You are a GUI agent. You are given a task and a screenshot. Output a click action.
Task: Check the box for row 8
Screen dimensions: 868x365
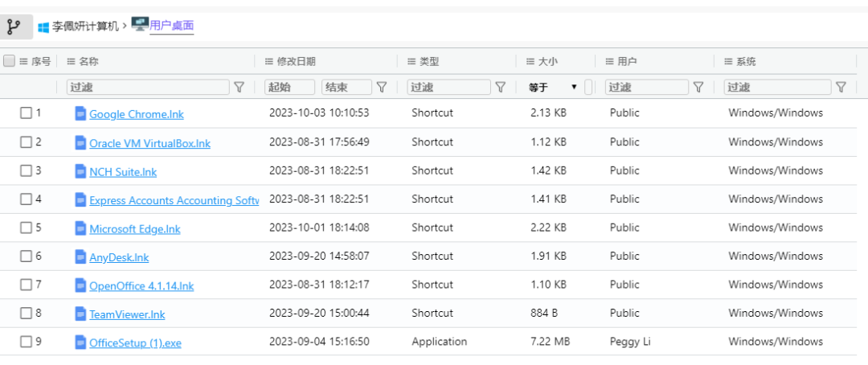26,313
